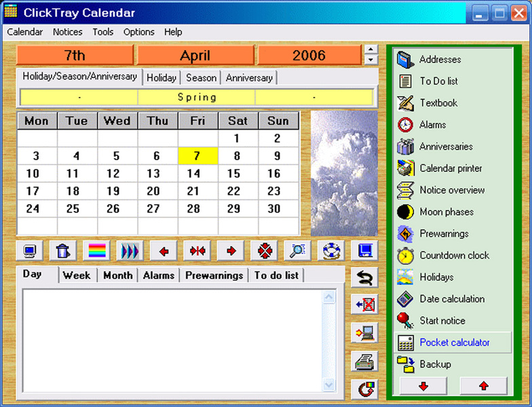Click inside the Day notes text area
This screenshot has height=407, width=532.
(172, 341)
